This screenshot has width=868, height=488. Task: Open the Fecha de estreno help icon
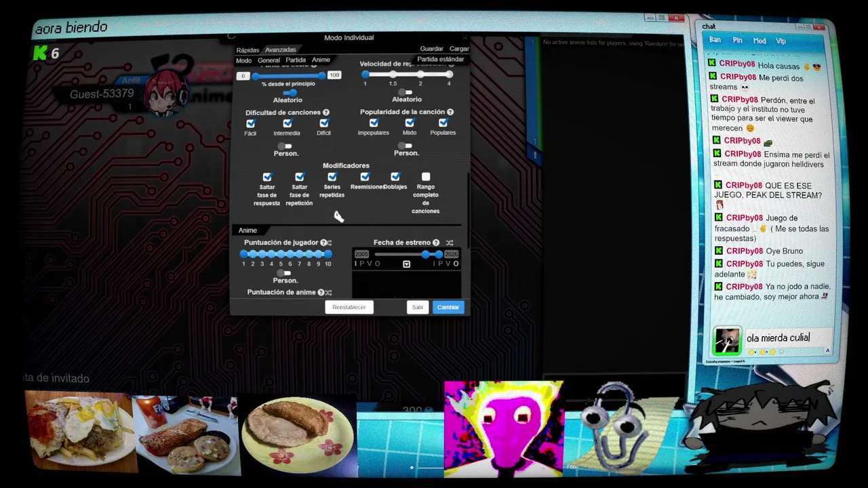pos(436,243)
